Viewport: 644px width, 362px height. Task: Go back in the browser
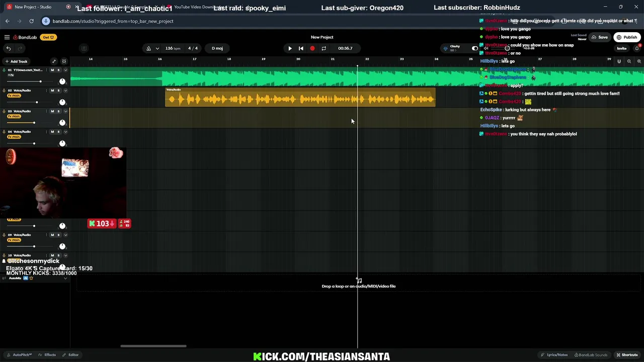point(8,21)
